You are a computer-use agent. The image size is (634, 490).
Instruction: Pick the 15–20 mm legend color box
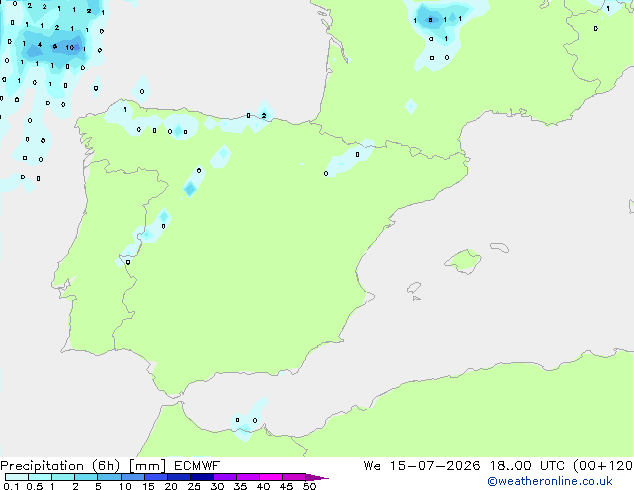coord(155,477)
